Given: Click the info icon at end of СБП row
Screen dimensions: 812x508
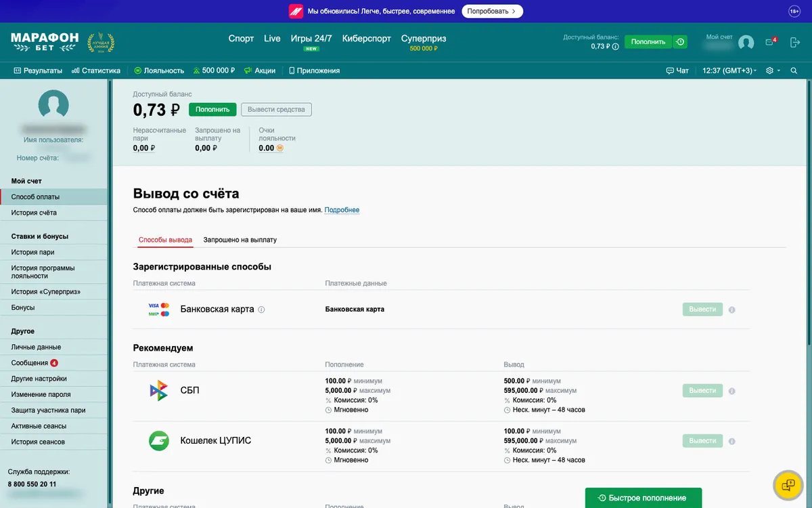Looking at the screenshot, I should coord(732,391).
